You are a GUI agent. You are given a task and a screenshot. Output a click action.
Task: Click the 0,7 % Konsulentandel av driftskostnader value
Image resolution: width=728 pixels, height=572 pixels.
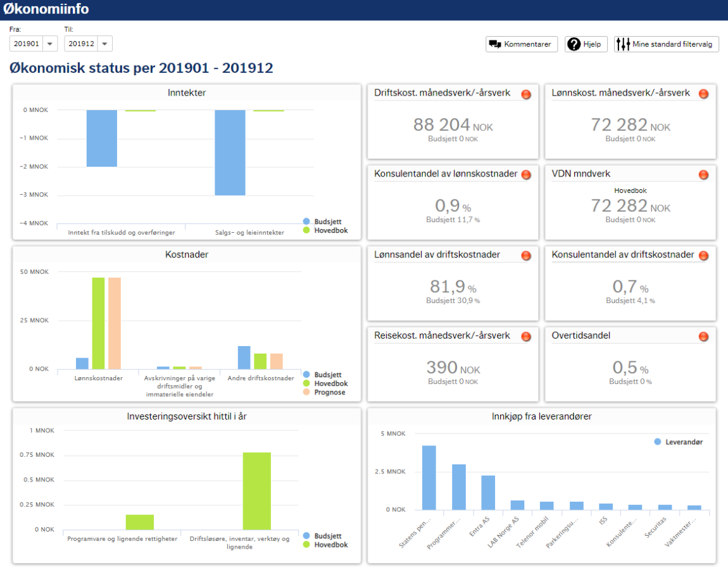pos(631,287)
